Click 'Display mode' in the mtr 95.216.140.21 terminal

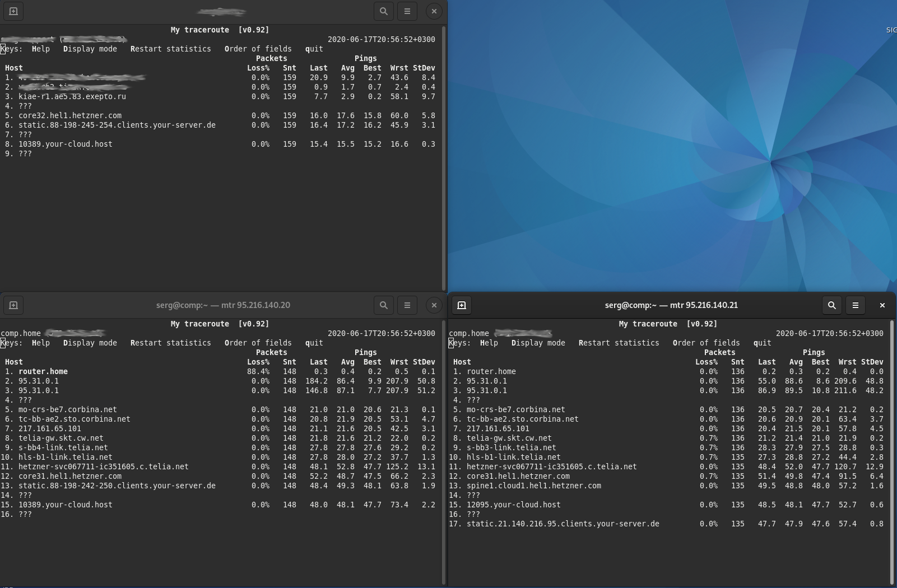(x=538, y=343)
